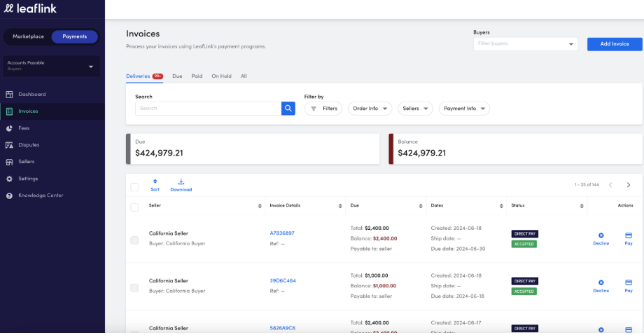Select the Invoices sidebar icon
The image size is (644, 335).
point(9,111)
